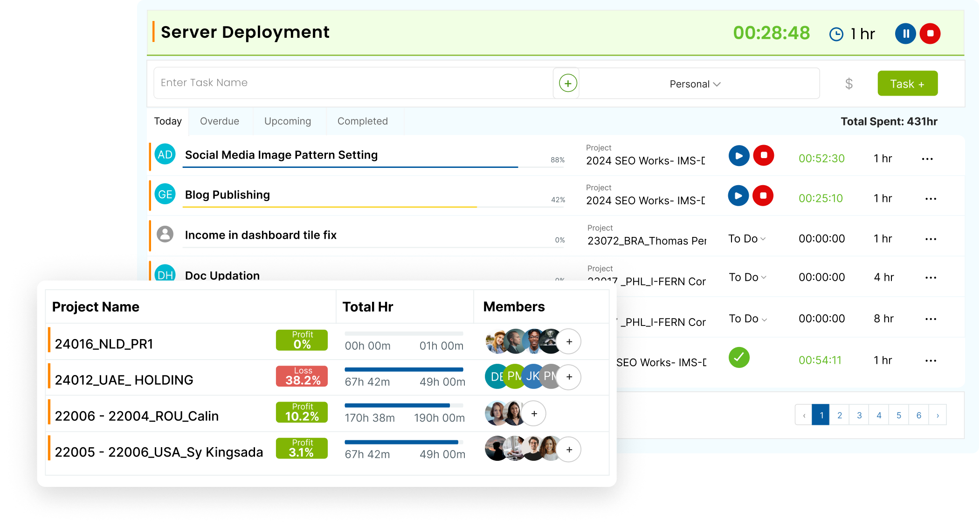
Task: Go to next page with right arrow
Action: click(x=938, y=415)
